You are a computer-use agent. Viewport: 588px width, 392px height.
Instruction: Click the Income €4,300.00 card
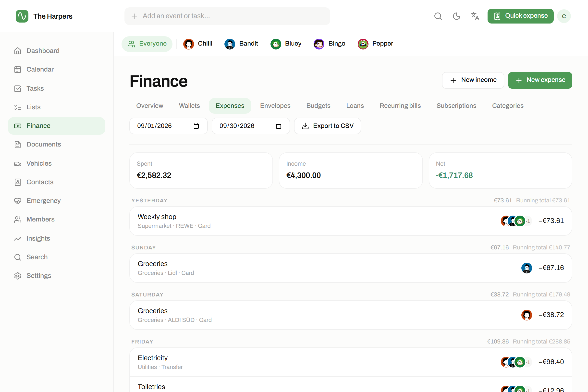(351, 171)
